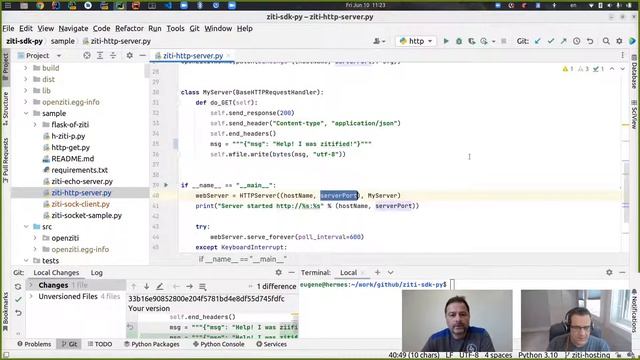Commit changes via Git checkmark in toolbar
The width and height of the screenshot is (640, 360).
click(551, 41)
